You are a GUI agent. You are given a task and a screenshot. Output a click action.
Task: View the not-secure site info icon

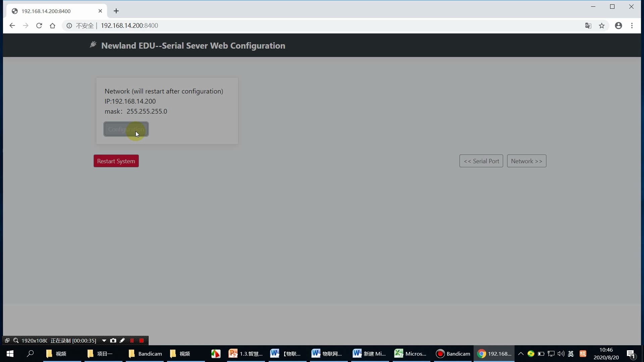(x=69, y=26)
